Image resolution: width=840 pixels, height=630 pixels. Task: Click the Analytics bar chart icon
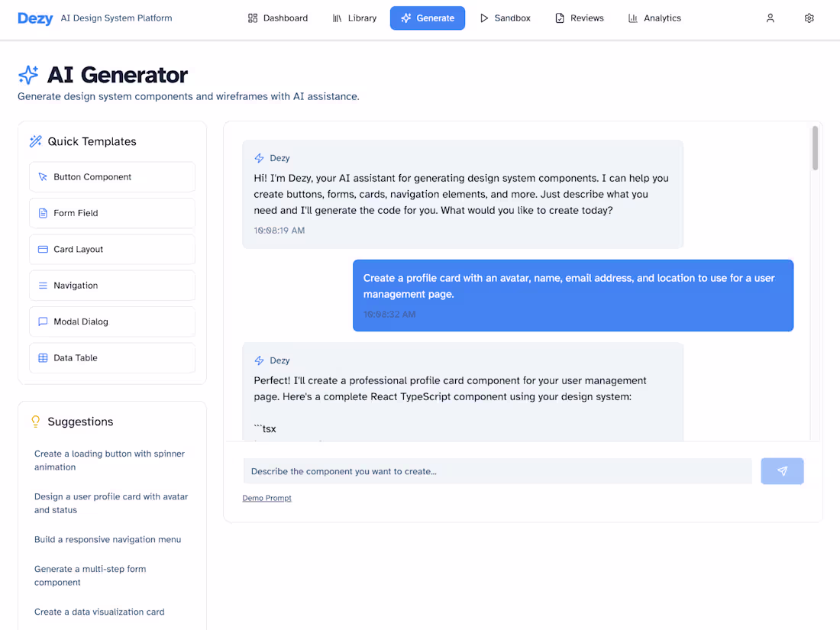632,18
